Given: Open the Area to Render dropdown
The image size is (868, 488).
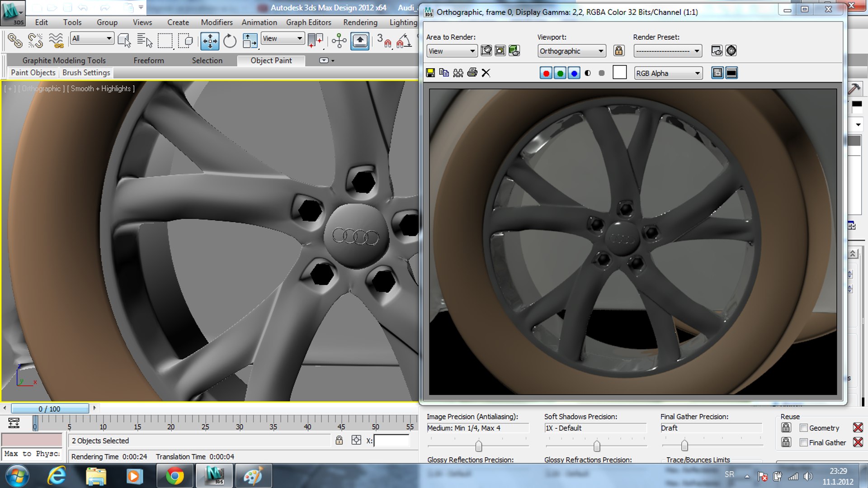Looking at the screenshot, I should (452, 51).
